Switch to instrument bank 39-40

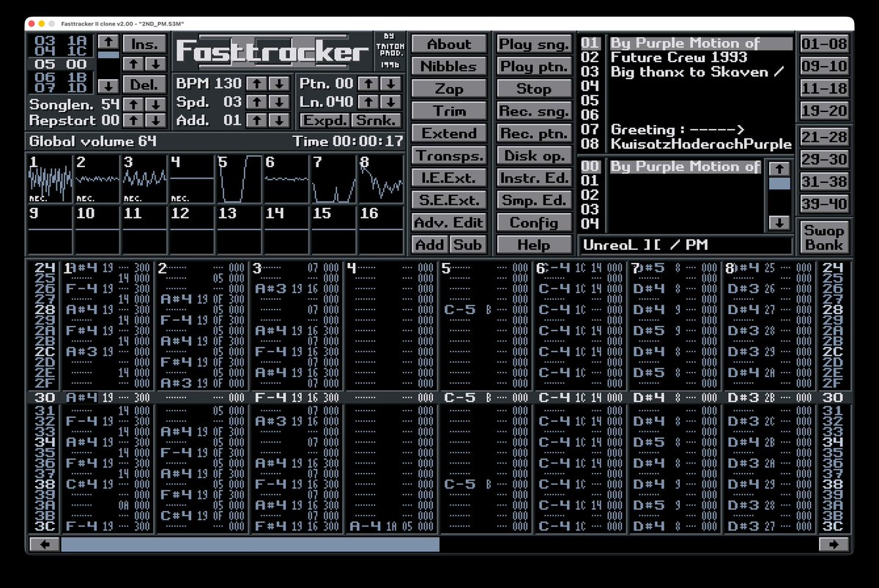(x=824, y=204)
